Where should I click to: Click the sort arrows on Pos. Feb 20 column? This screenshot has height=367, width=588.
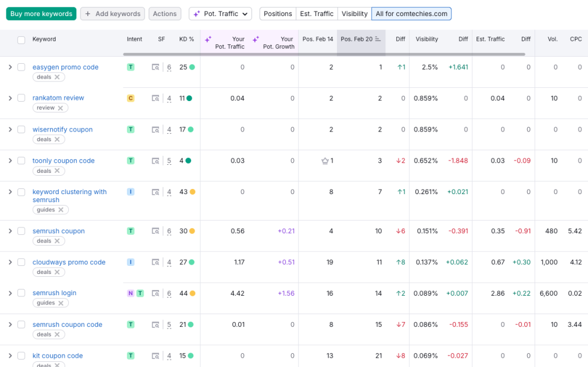(379, 38)
